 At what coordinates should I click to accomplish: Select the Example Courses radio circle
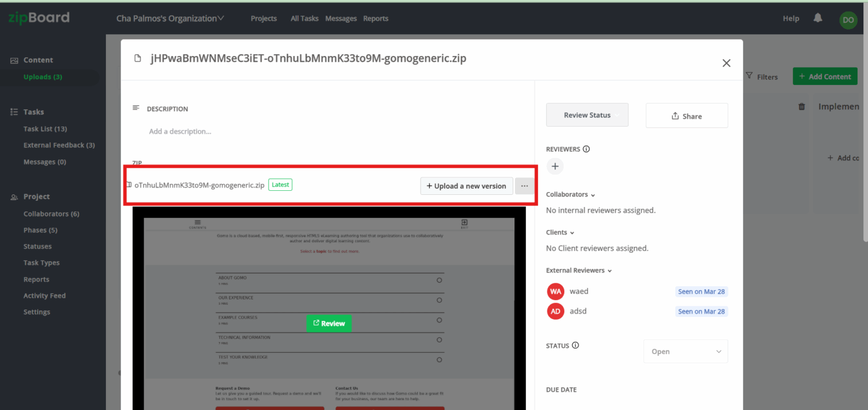[x=439, y=320]
